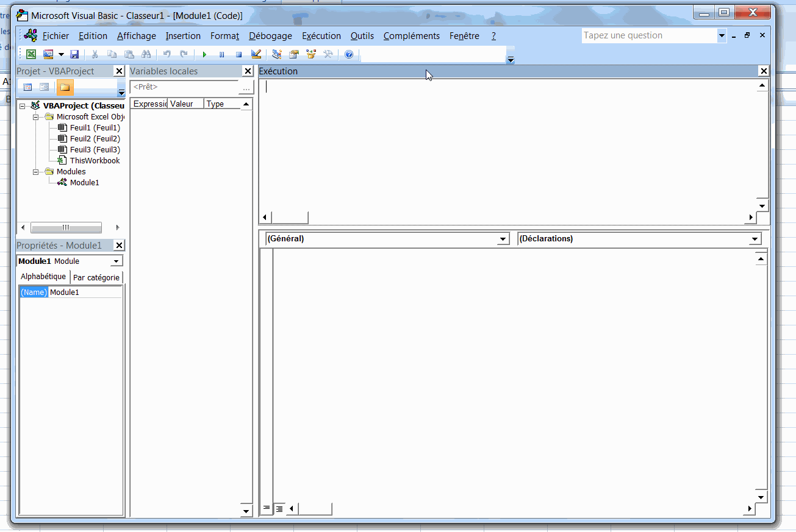
Task: Pause execution with the Break icon
Action: pos(221,54)
